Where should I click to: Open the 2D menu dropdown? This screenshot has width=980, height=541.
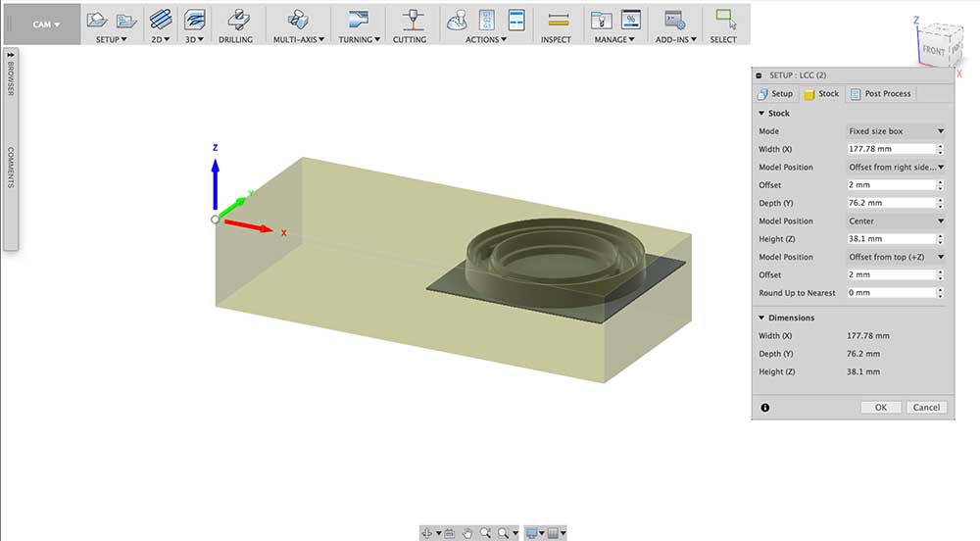(161, 39)
